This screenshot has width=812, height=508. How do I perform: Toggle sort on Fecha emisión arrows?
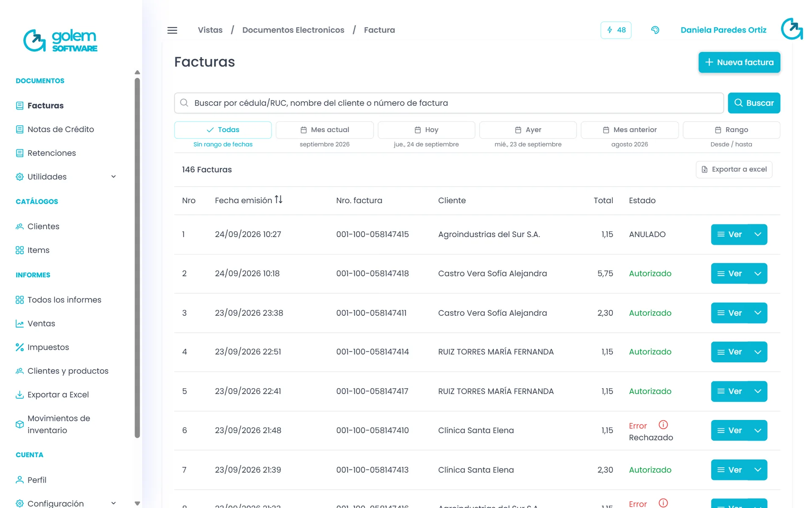pyautogui.click(x=278, y=199)
